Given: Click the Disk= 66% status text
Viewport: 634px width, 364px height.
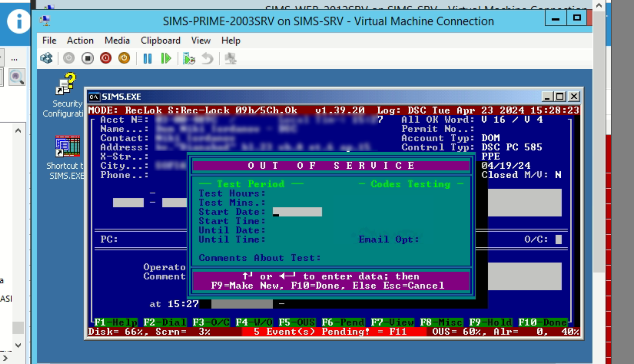Looking at the screenshot, I should (x=118, y=331).
